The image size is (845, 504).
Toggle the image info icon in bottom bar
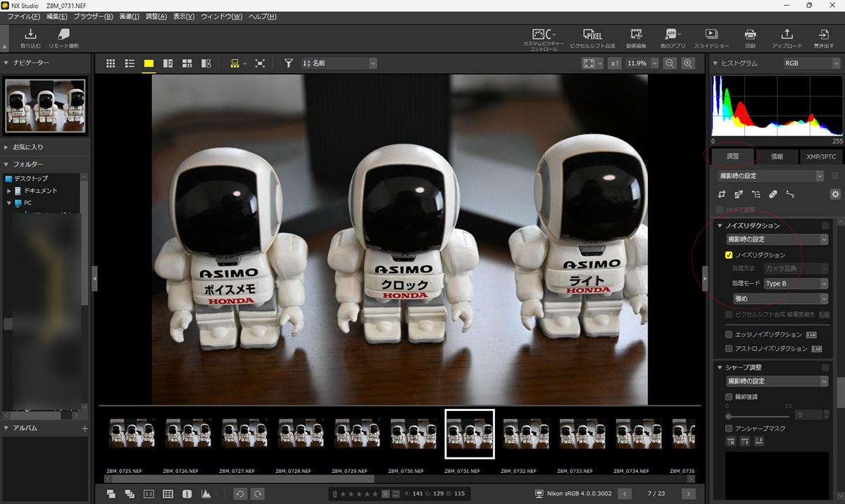click(x=187, y=493)
